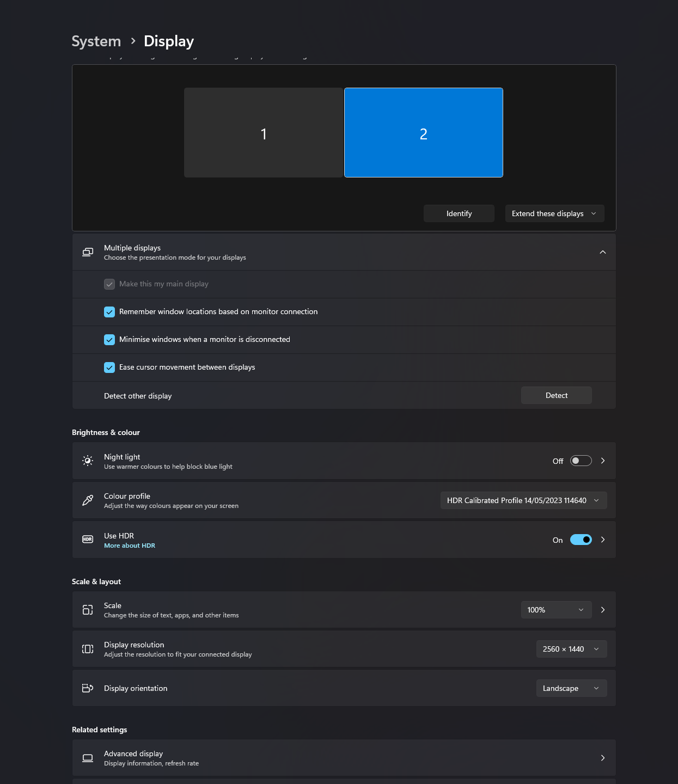The image size is (678, 784).
Task: Uncheck Remember window locations checkbox
Action: click(x=109, y=312)
